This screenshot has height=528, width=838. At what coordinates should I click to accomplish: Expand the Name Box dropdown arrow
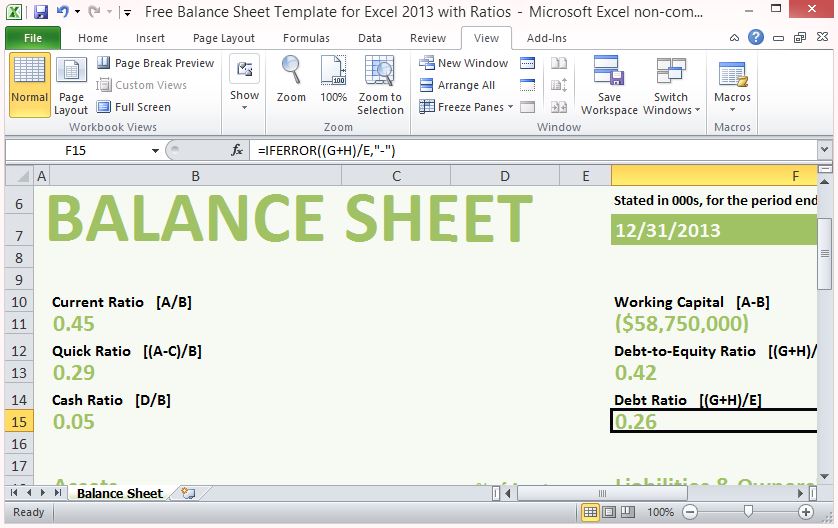pos(155,151)
